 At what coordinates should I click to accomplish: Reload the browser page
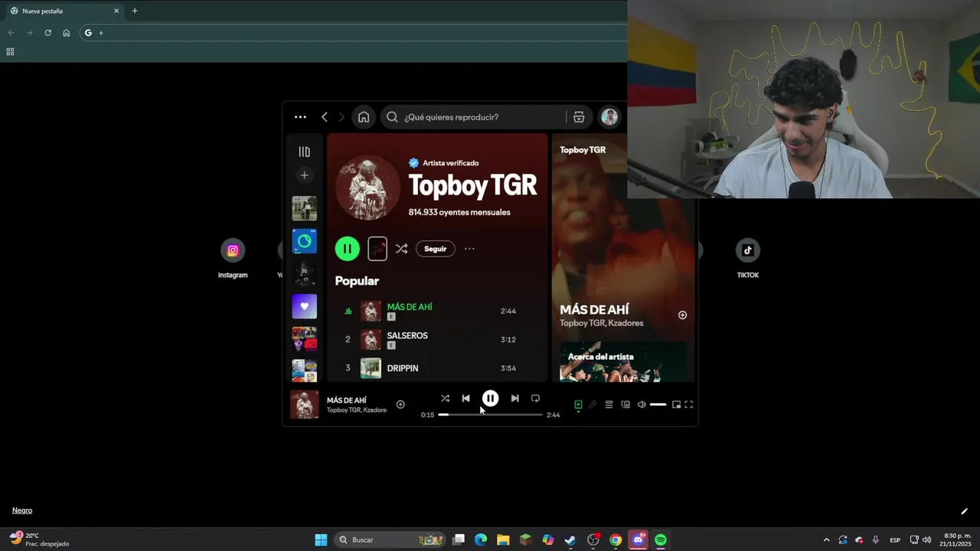(47, 33)
